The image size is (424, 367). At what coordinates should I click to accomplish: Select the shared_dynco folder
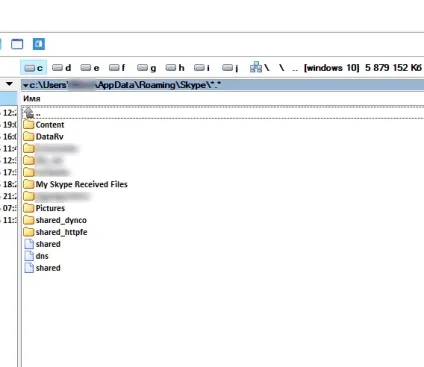click(x=55, y=220)
